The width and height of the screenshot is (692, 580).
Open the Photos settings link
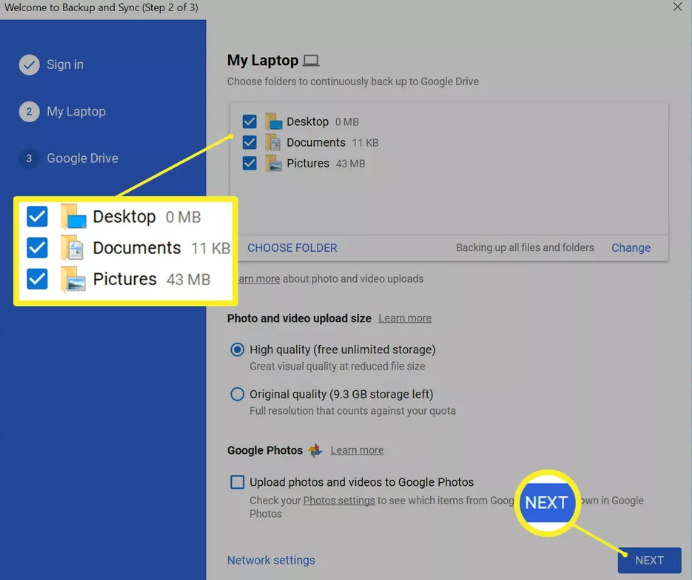pos(339,501)
